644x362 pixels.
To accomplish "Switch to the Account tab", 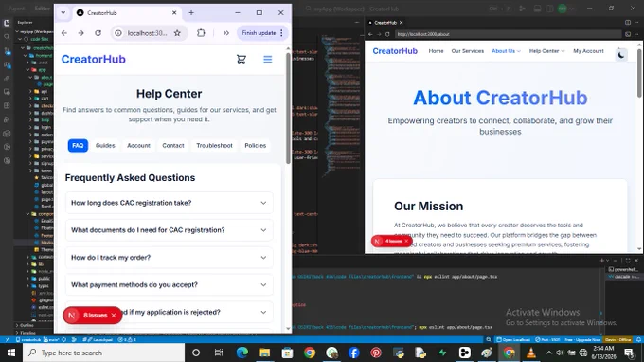I will tap(138, 145).
